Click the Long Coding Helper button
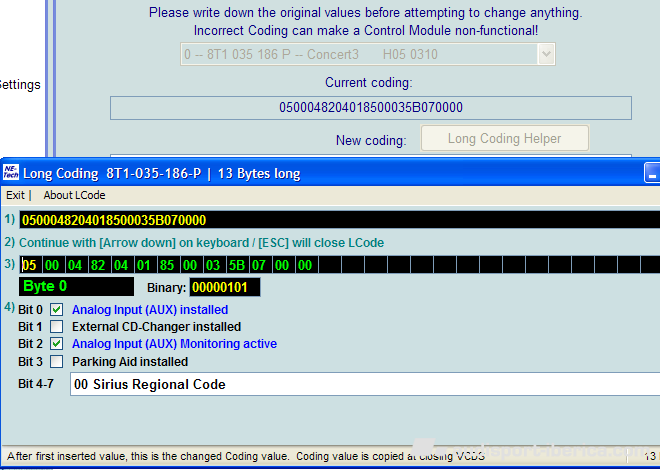Screen dimensions: 660x470 pos(504,139)
